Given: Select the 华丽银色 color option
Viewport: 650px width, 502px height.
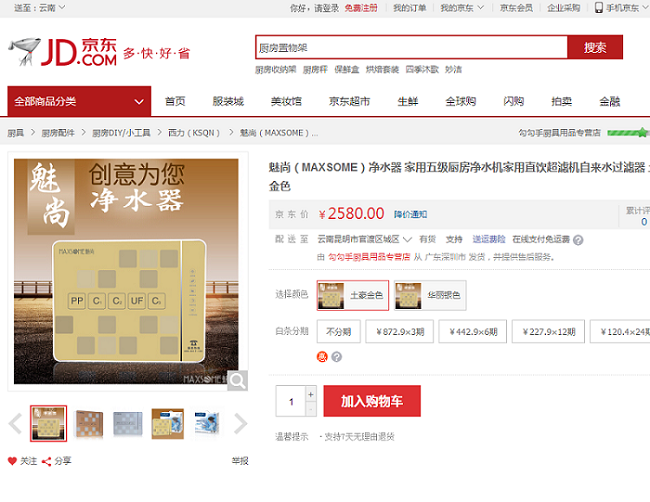Looking at the screenshot, I should [430, 295].
